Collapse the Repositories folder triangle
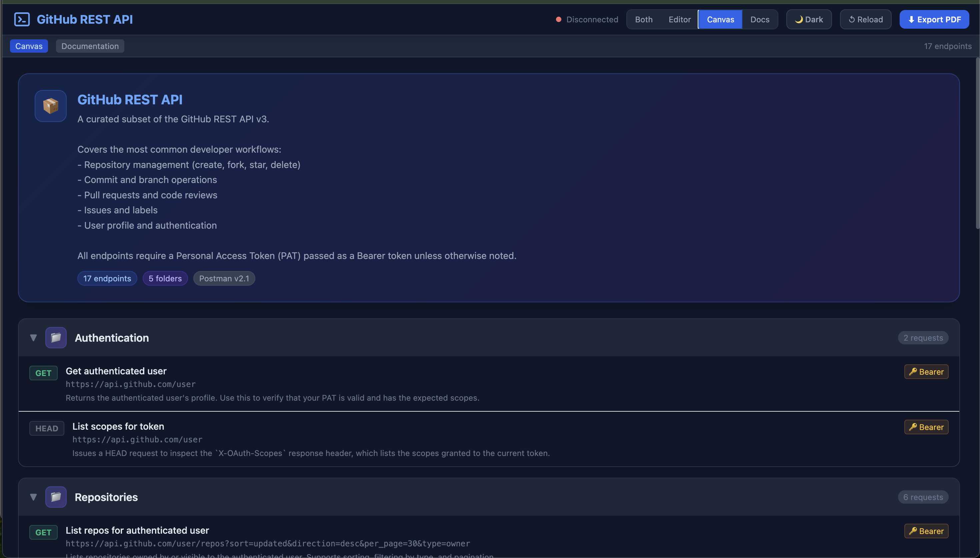 coord(33,497)
